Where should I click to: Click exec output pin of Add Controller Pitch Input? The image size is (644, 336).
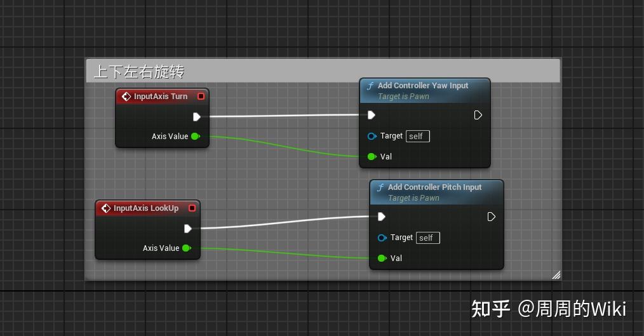pos(491,217)
